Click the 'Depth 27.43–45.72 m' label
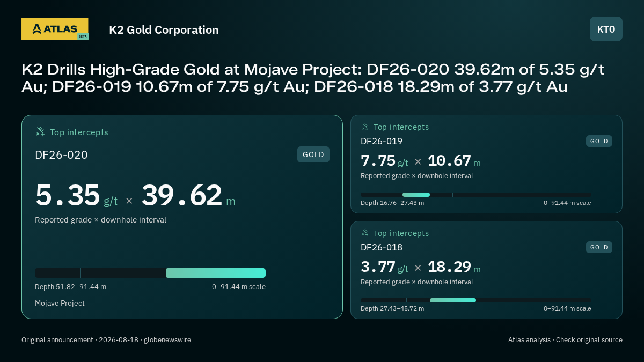Screen dimensions: 644x362 click(x=392, y=308)
